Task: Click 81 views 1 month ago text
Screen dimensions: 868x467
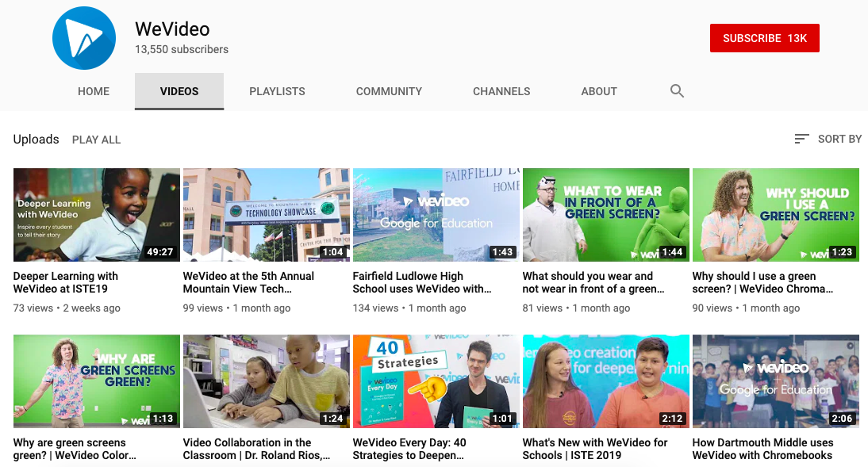Action: pos(576,308)
